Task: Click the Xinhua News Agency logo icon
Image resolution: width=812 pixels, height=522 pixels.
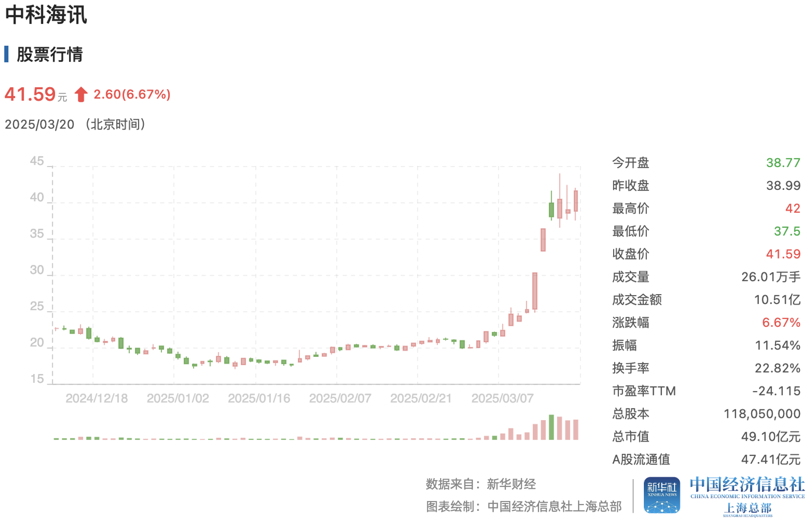Action: (x=661, y=495)
